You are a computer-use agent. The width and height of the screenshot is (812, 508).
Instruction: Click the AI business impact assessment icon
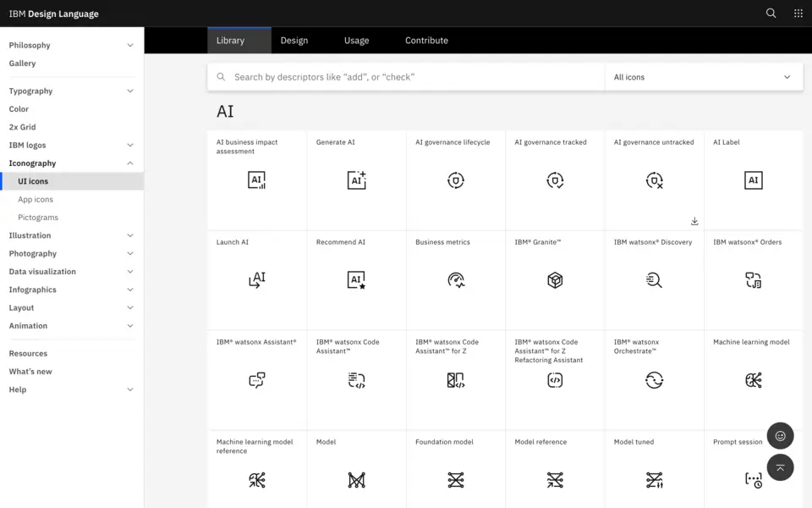[256, 179]
